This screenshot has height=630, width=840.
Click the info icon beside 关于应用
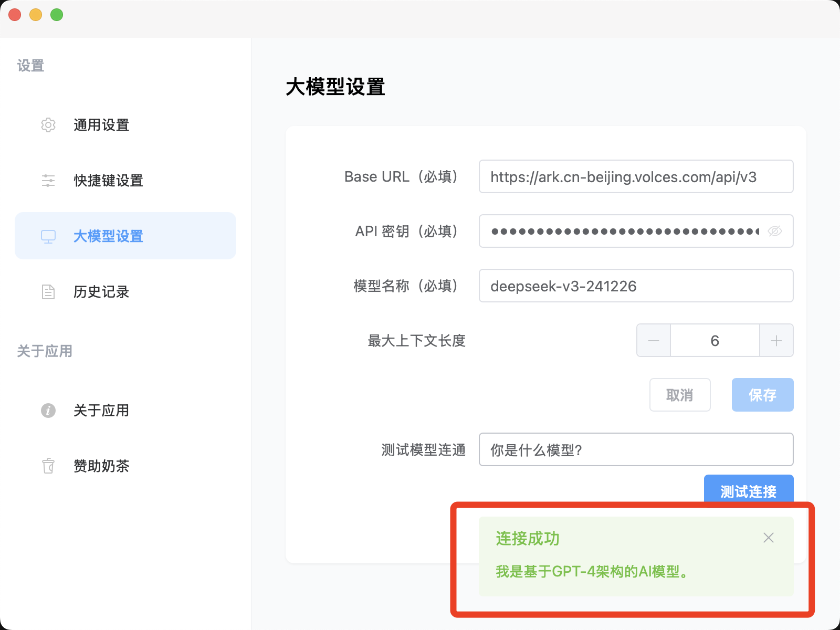(x=48, y=411)
